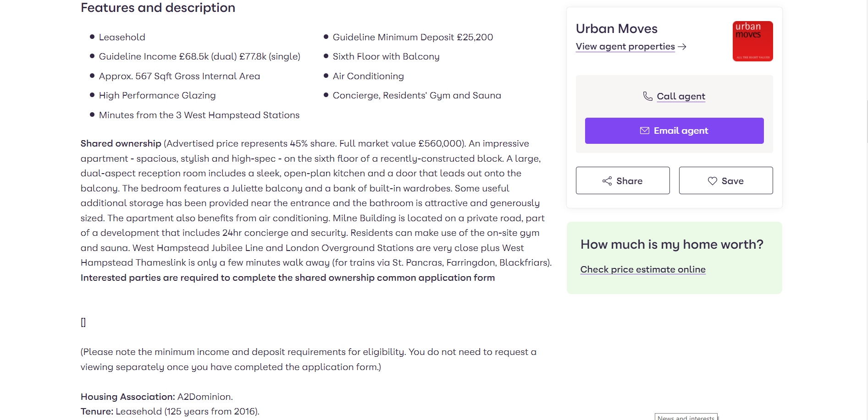Open View agent properties link

click(625, 47)
